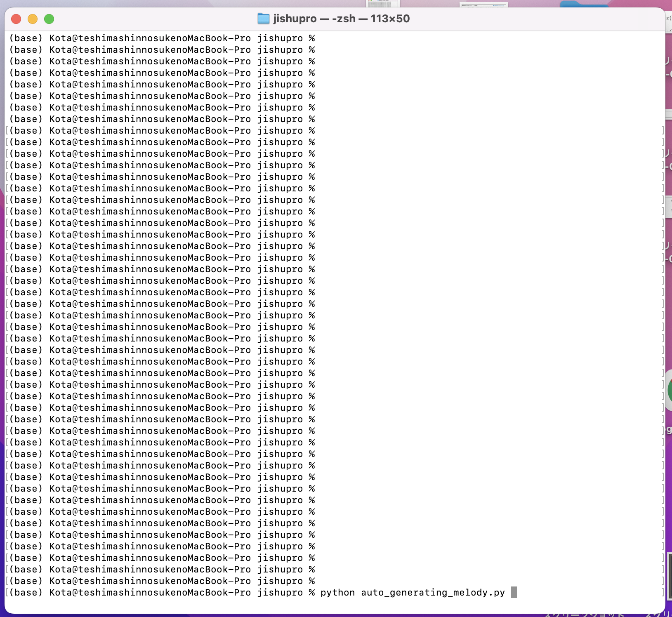Click the window title "jishupro — -zsh — 113×50"

(x=341, y=19)
